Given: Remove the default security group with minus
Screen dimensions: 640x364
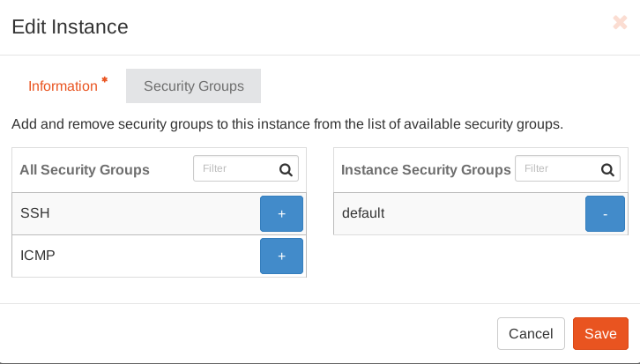Looking at the screenshot, I should (605, 214).
